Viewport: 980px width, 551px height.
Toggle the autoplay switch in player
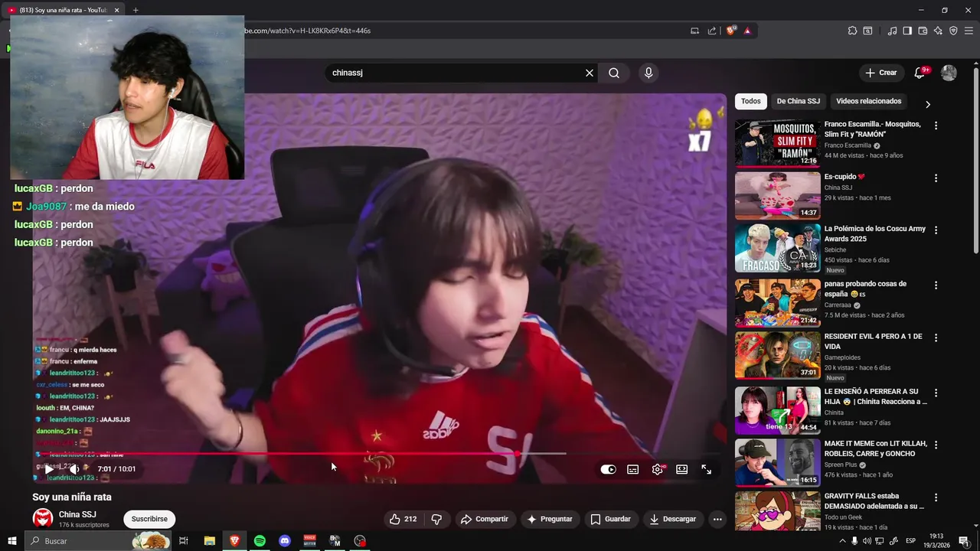(x=608, y=469)
